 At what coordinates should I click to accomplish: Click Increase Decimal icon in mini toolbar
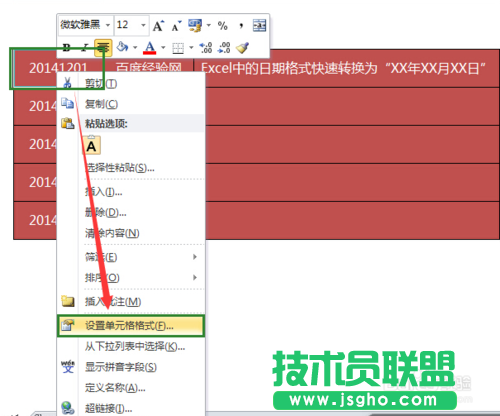click(x=206, y=48)
